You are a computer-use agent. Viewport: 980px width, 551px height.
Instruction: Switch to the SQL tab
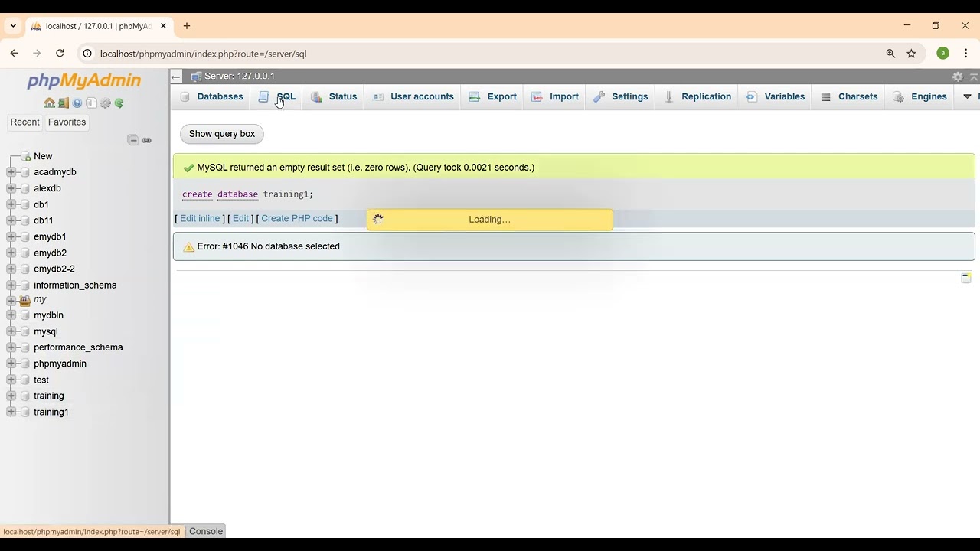(x=277, y=96)
